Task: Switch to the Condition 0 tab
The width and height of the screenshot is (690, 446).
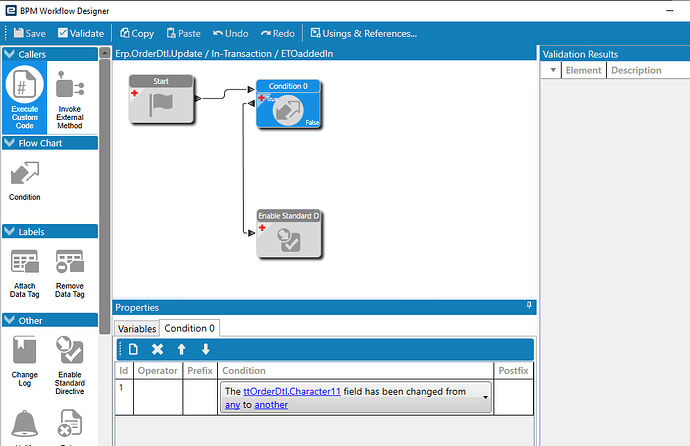Action: pyautogui.click(x=189, y=328)
